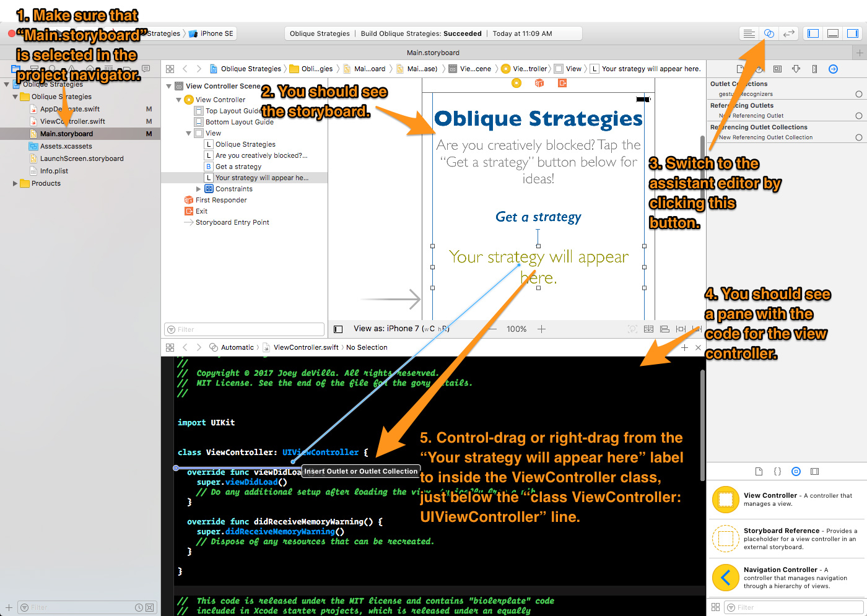This screenshot has height=616, width=867.
Task: Click the Update Frames button
Action: click(x=632, y=329)
